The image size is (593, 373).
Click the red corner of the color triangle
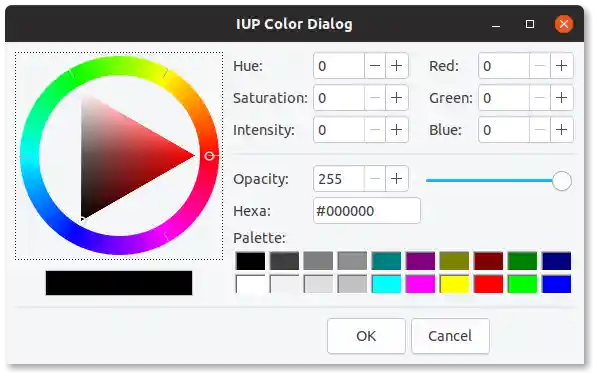click(x=192, y=155)
